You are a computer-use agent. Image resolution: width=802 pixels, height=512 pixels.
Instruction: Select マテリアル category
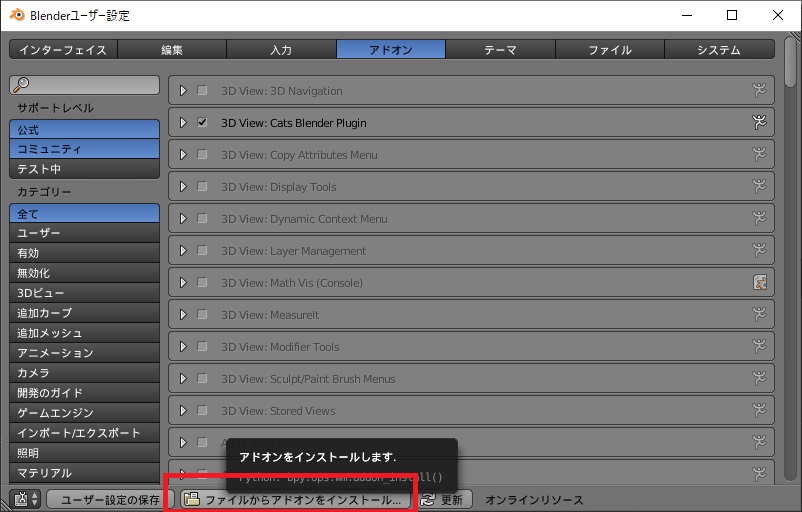pyautogui.click(x=84, y=473)
